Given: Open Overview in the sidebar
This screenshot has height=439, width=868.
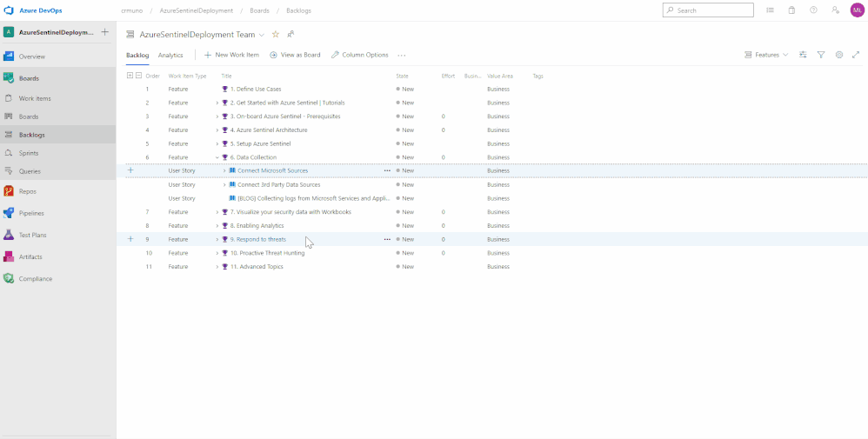Looking at the screenshot, I should pyautogui.click(x=32, y=57).
